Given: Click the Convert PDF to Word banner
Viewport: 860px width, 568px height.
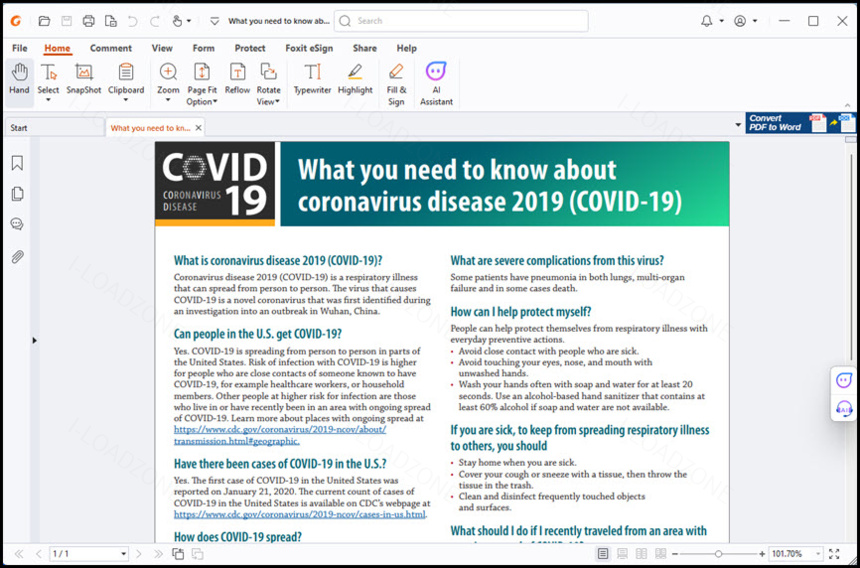Looking at the screenshot, I should [x=800, y=123].
